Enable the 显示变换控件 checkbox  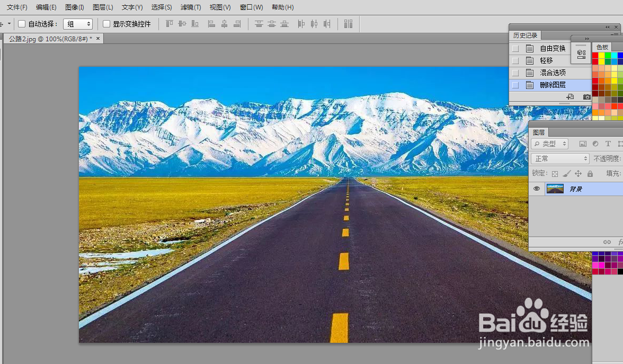coord(106,24)
